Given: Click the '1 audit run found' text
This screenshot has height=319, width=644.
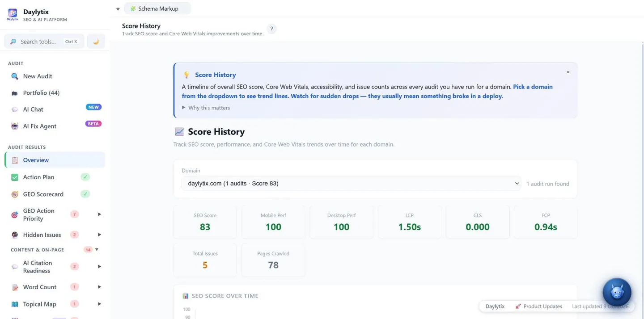Looking at the screenshot, I should click(x=548, y=184).
